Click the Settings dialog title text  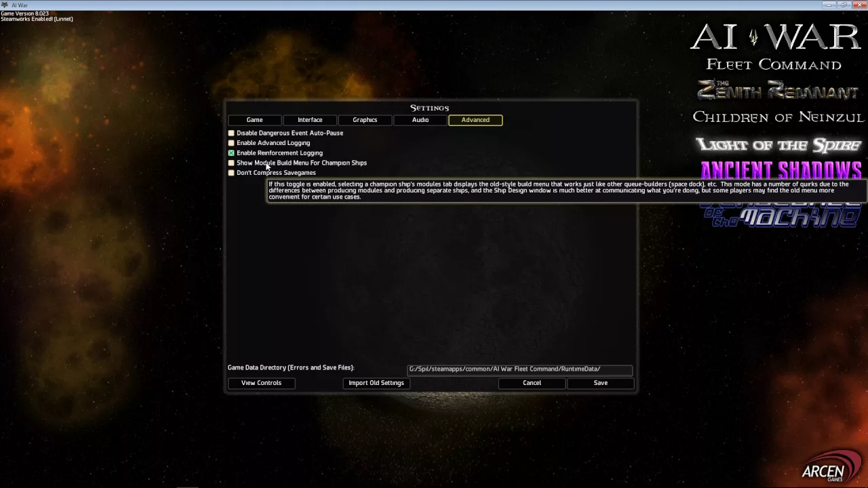click(x=429, y=108)
